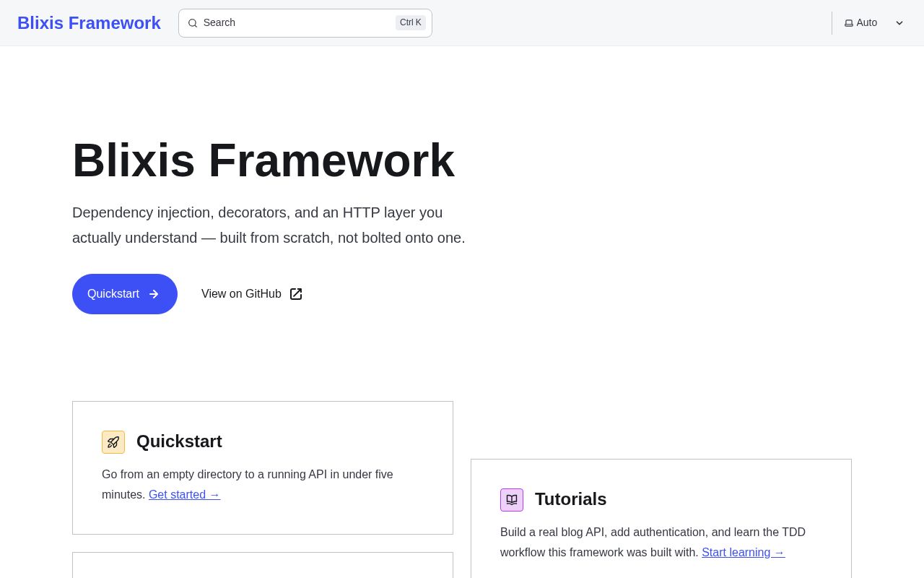924x578 pixels.
Task: Follow the Get started link
Action: (184, 495)
